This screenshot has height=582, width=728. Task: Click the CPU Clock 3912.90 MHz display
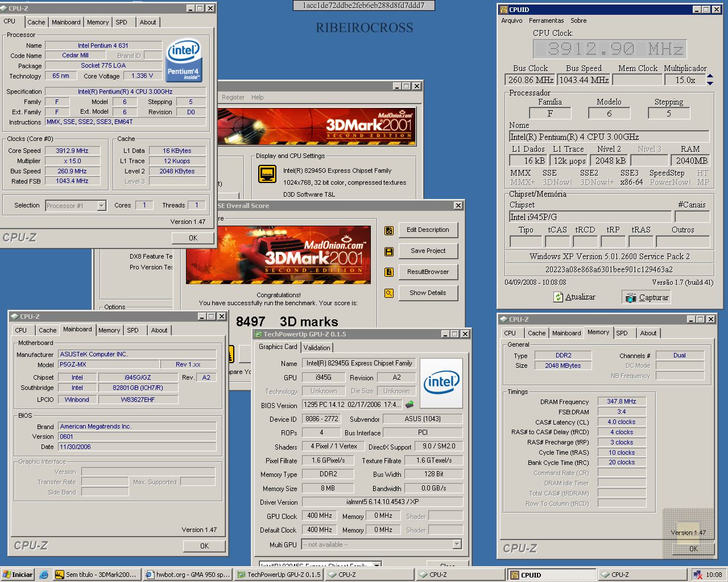point(610,49)
